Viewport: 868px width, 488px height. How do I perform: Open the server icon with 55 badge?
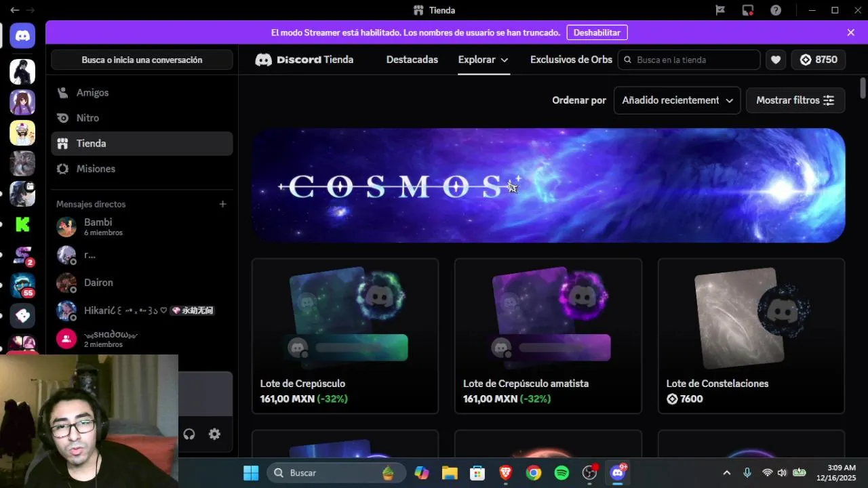(x=22, y=286)
